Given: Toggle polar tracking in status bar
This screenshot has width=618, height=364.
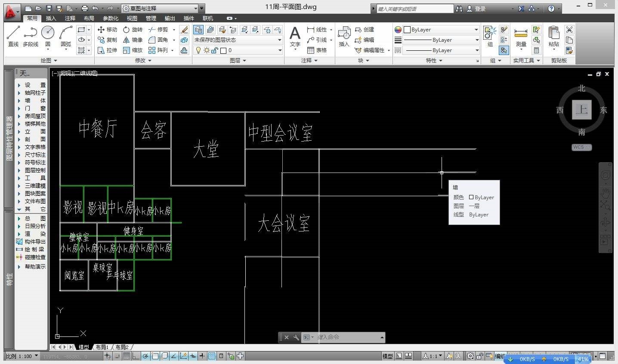Looking at the screenshot, I should 145,356.
